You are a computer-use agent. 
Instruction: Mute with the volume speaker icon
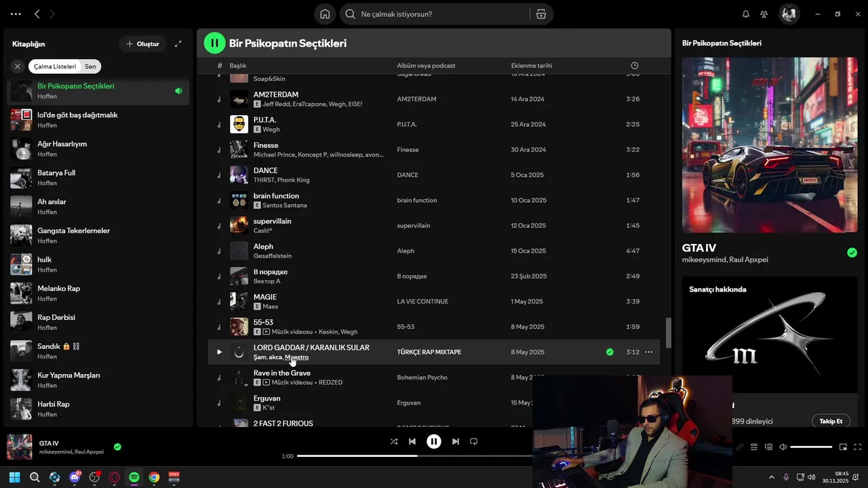[x=783, y=447]
